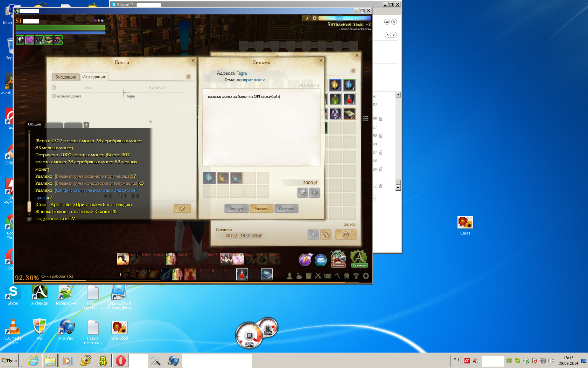Click the Адресат column header

click(x=157, y=88)
